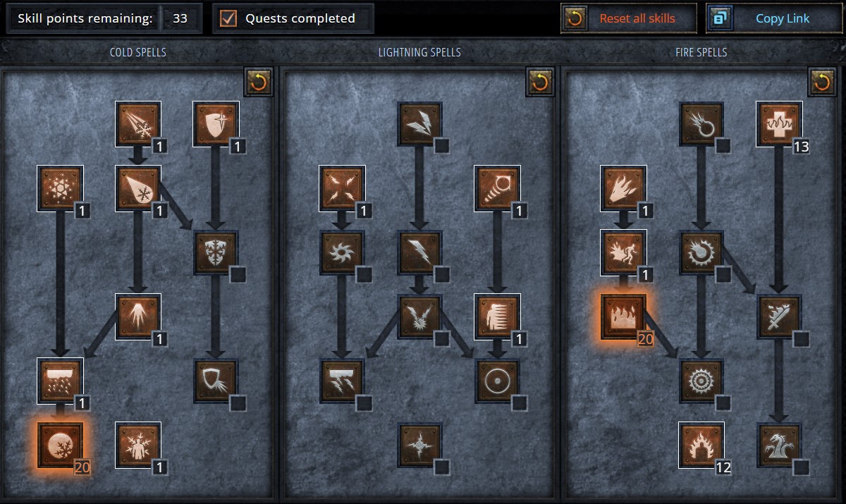Screen dimensions: 846x504
Task: Click the Reset all skills button
Action: click(629, 18)
